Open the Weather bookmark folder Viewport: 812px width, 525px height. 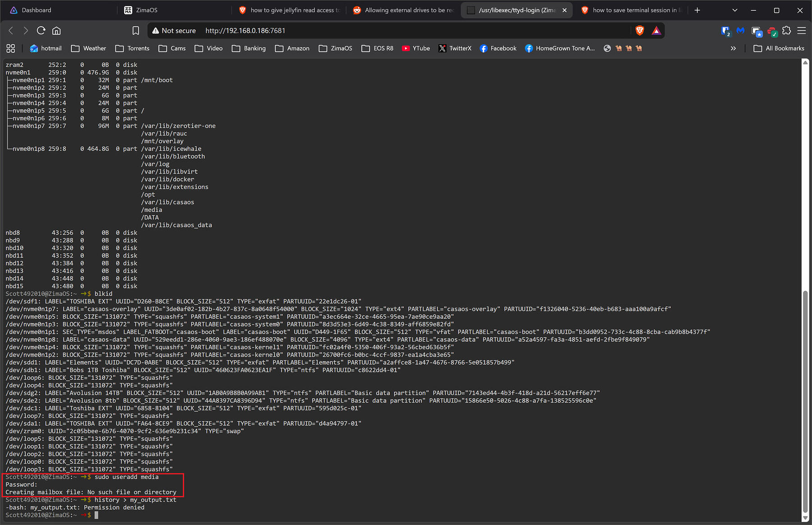tap(88, 48)
